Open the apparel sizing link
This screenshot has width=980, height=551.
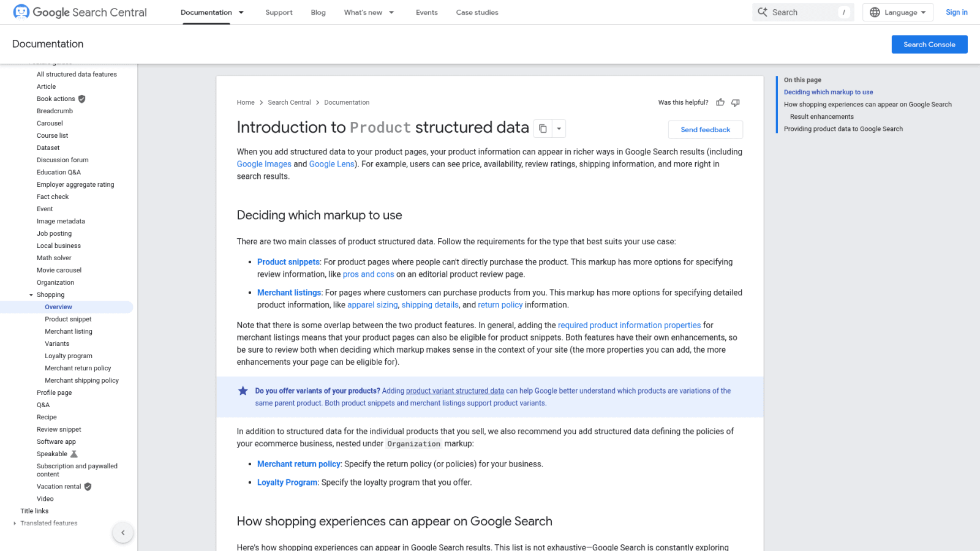(x=372, y=305)
